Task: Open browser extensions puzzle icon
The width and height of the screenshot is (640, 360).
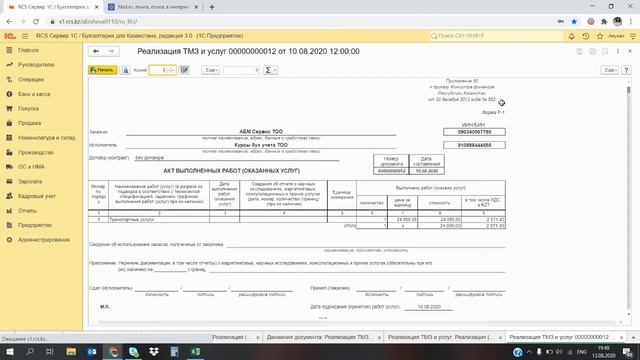Action: [604, 21]
